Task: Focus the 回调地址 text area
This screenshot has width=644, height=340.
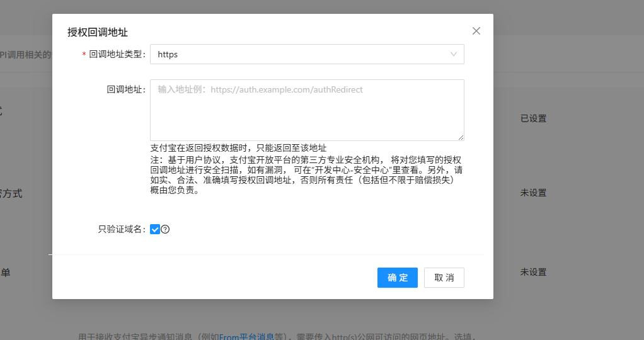Action: pos(306,110)
